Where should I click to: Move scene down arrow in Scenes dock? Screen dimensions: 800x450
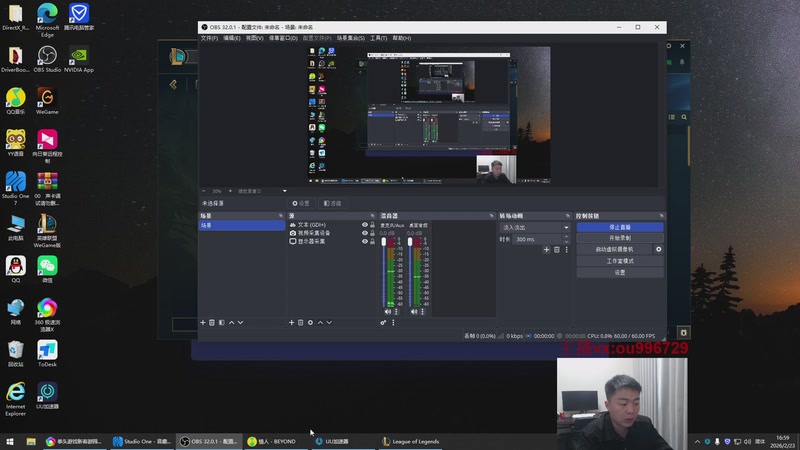[240, 322]
